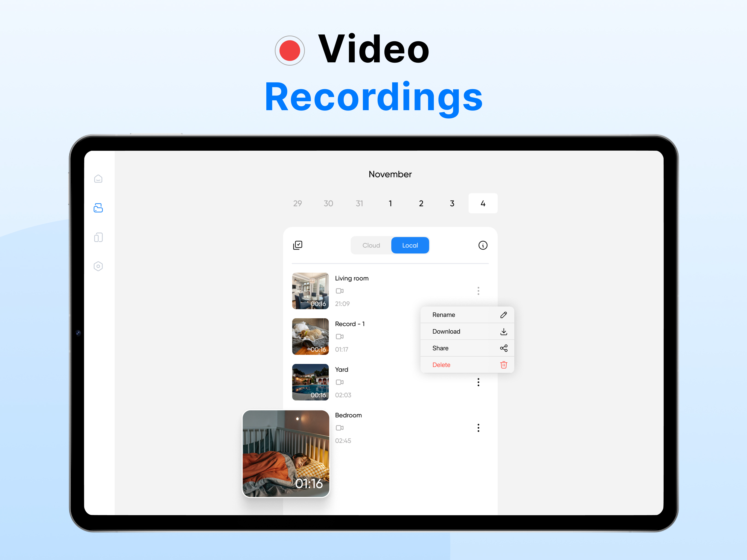
Task: Open the info icon beside Local tab
Action: [483, 245]
